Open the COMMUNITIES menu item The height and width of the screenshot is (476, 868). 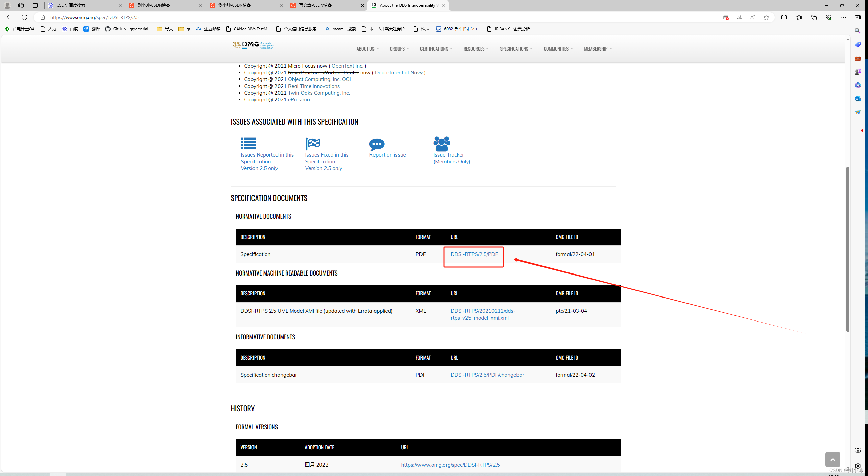click(x=557, y=48)
